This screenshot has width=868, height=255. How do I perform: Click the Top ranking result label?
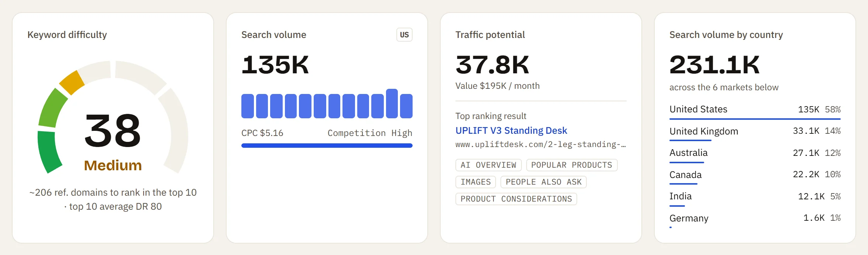click(x=491, y=116)
